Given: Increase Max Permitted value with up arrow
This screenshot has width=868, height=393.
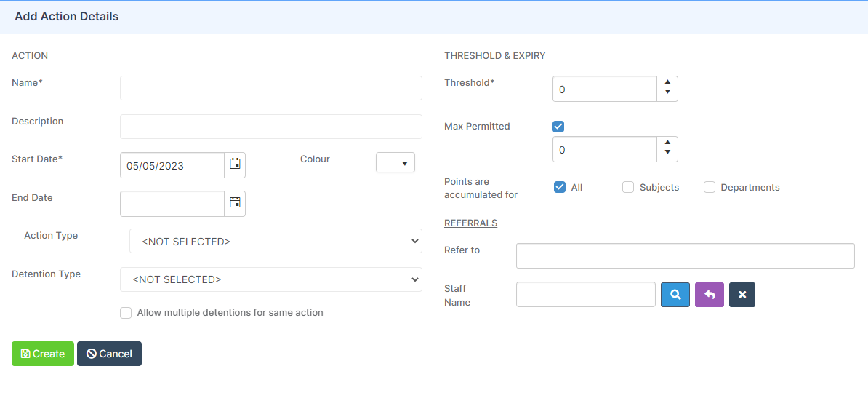Looking at the screenshot, I should pos(667,143).
